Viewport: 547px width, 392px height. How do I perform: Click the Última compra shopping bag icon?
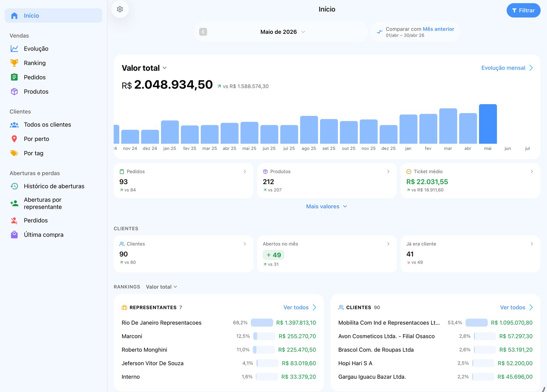tap(14, 235)
